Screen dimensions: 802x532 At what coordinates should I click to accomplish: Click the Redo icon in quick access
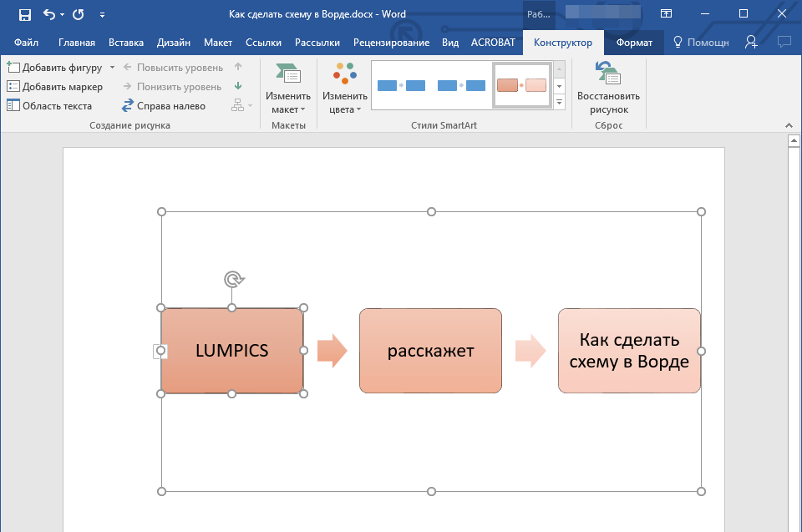78,14
